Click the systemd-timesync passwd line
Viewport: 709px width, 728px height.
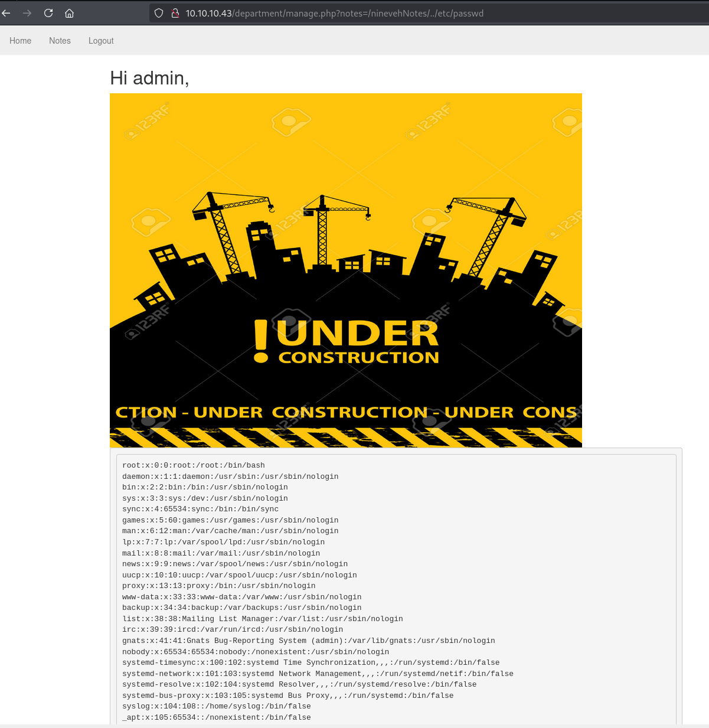coord(311,662)
